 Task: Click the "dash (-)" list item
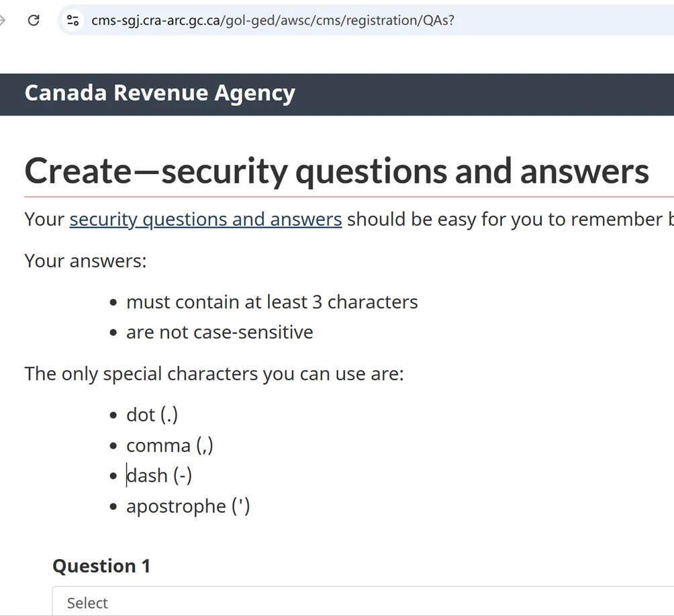pyautogui.click(x=159, y=475)
